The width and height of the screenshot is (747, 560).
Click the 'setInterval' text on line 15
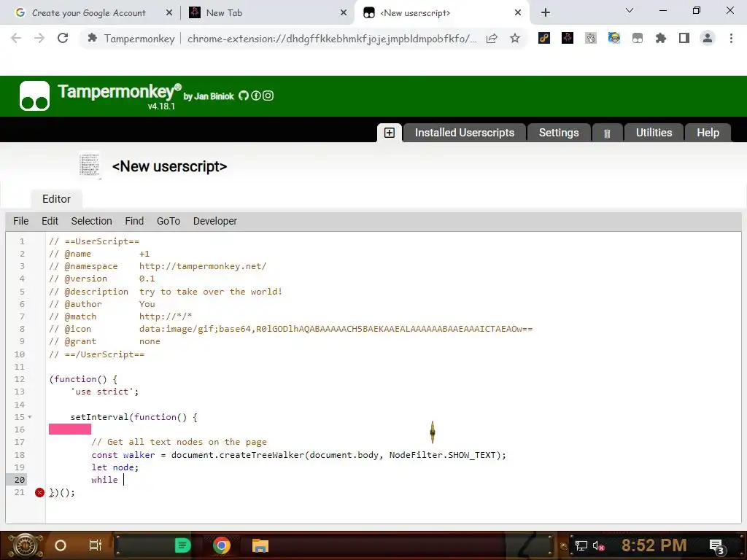coord(99,417)
